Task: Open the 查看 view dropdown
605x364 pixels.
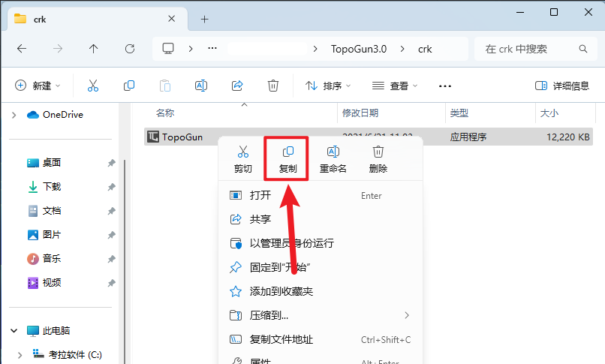Action: (395, 86)
